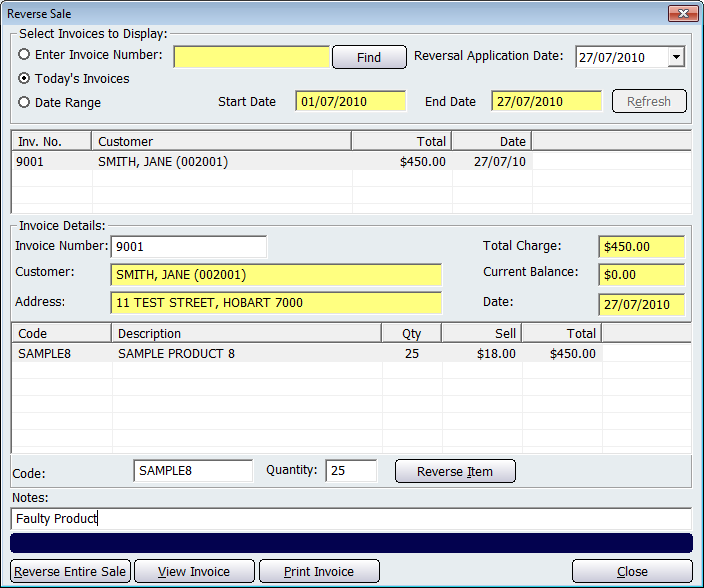The width and height of the screenshot is (704, 588).
Task: Click the Close button at bottom
Action: point(632,571)
